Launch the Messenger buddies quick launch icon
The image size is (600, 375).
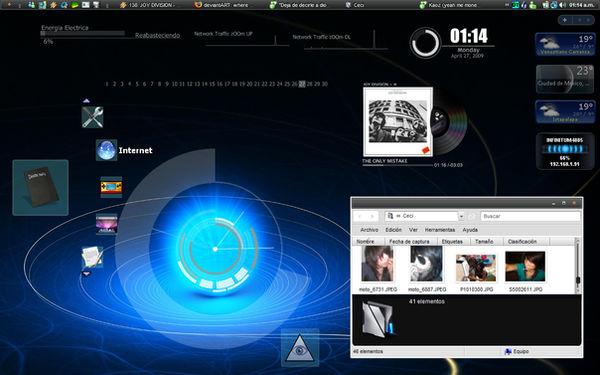coord(32,5)
